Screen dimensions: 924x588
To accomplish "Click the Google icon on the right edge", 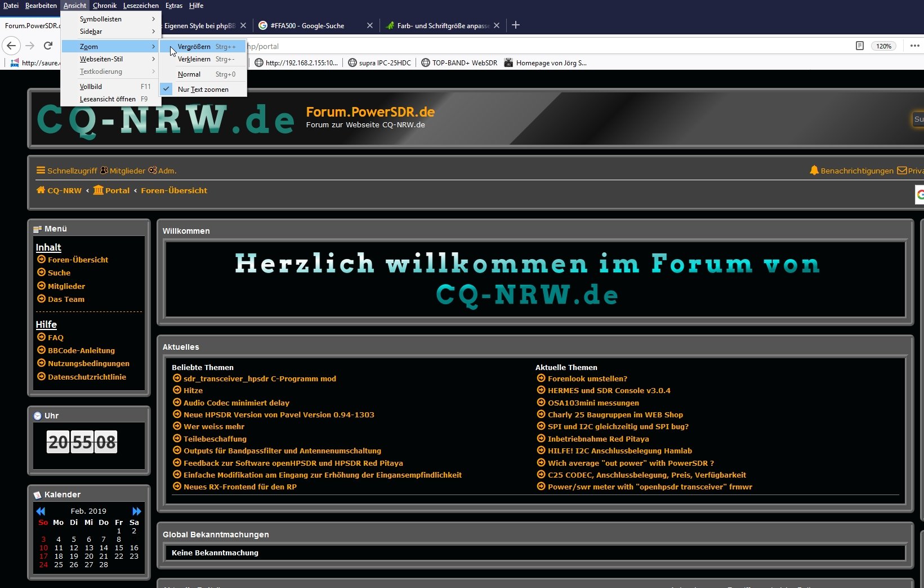I will click(920, 194).
